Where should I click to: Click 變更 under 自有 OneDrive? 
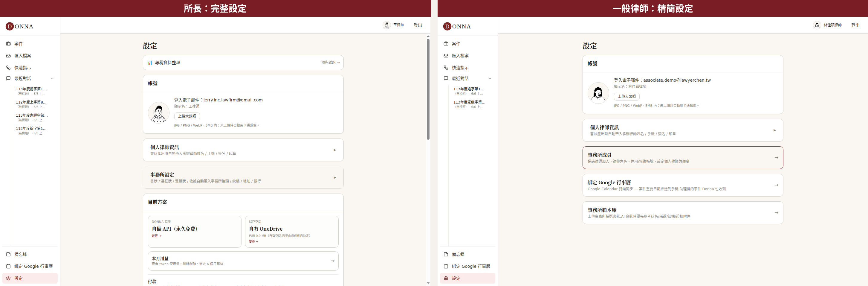coord(254,242)
